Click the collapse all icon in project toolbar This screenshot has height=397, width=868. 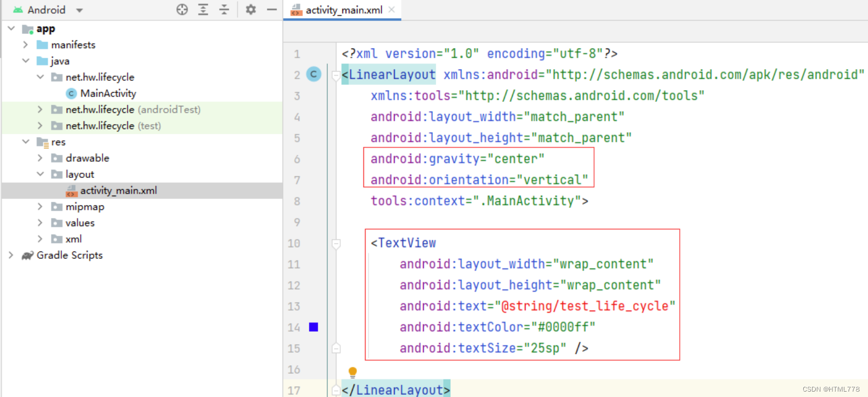[224, 9]
